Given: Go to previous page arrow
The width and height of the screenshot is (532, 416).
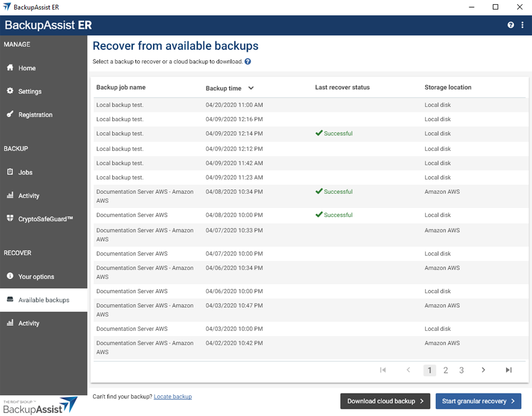Looking at the screenshot, I should coord(408,370).
